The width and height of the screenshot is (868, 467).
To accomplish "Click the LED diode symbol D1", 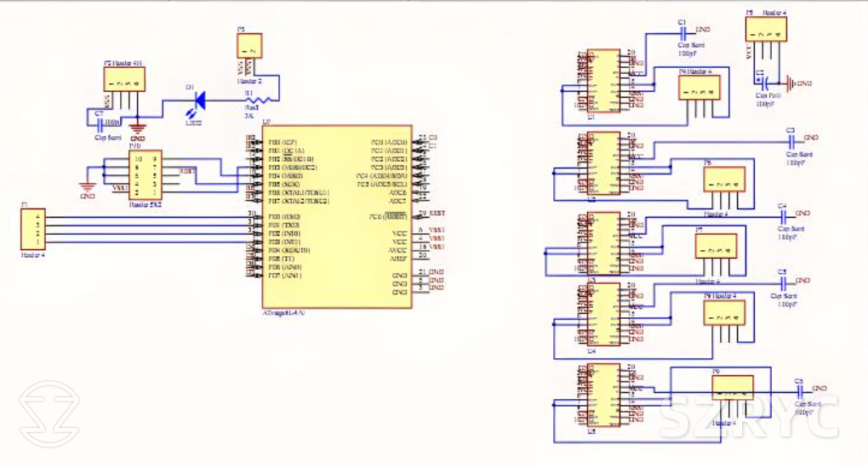I will click(200, 100).
